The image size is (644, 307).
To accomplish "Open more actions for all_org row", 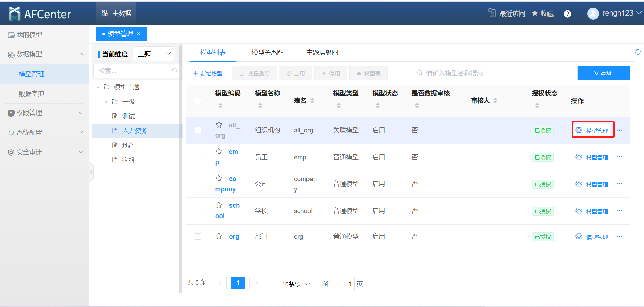I will [620, 130].
